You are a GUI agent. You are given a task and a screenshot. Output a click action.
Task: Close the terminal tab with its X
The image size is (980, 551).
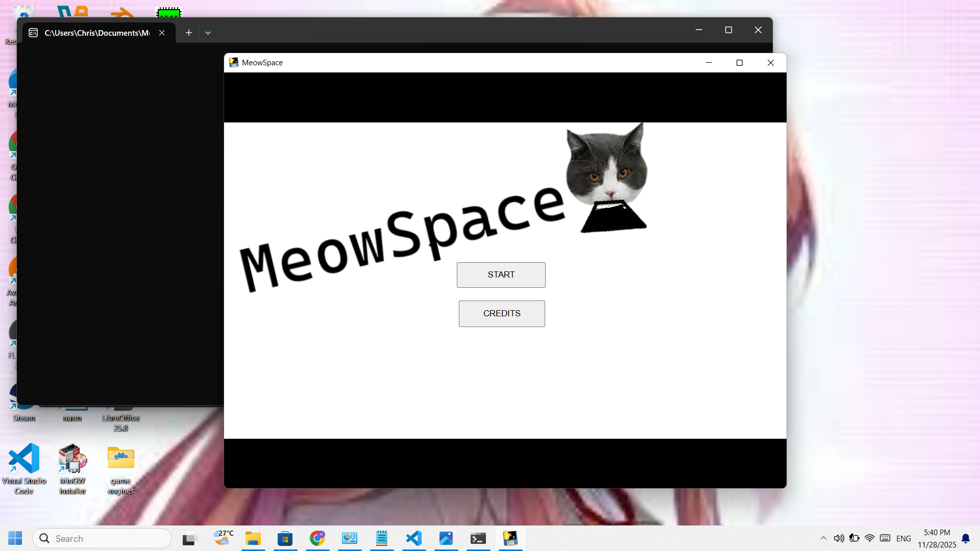tap(162, 33)
